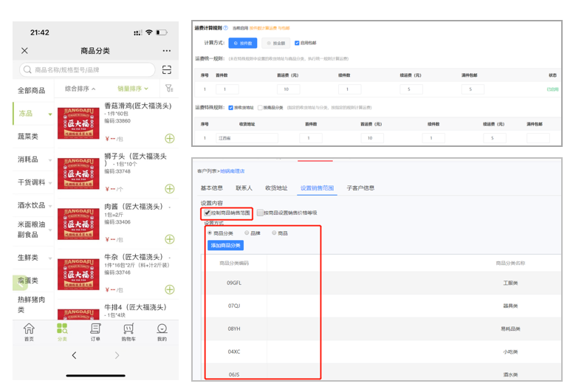Add 狮子头 to cart with plus icon

pos(170,188)
